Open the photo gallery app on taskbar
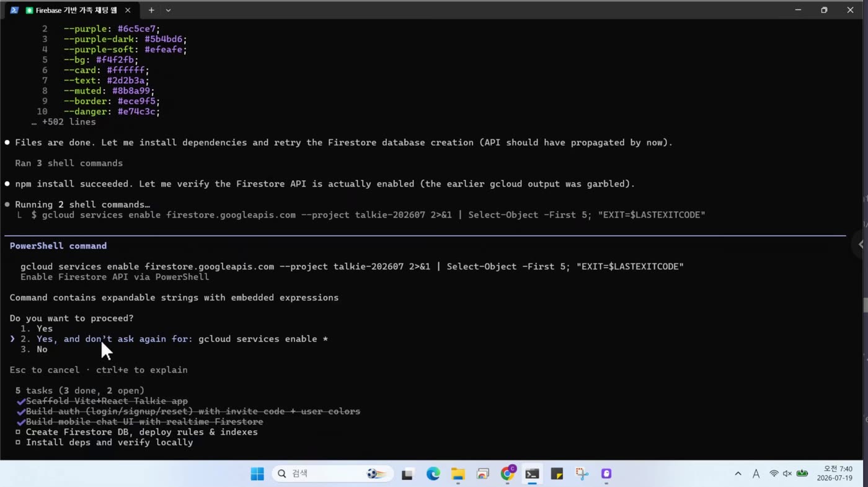The width and height of the screenshot is (868, 487). [482, 474]
